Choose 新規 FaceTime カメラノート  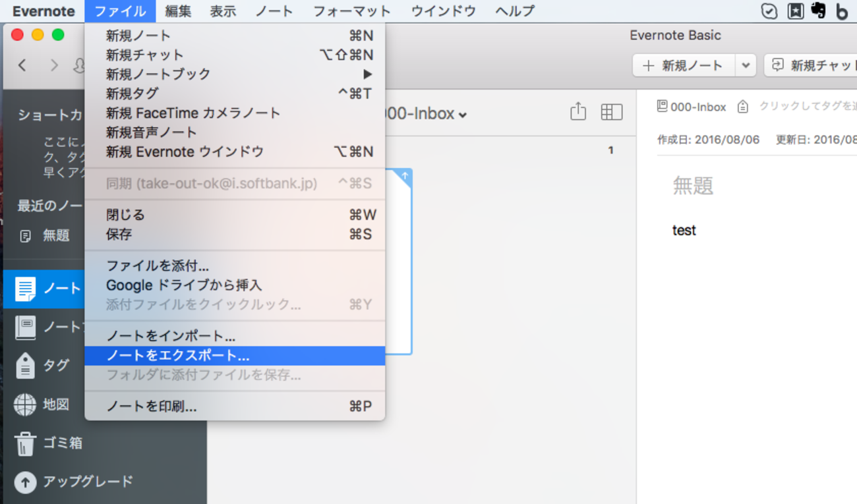point(235,113)
